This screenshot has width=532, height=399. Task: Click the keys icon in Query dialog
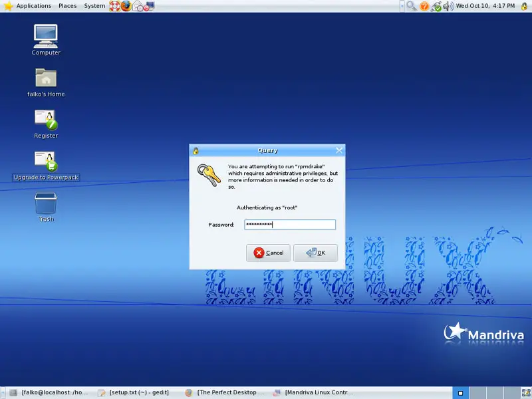point(209,175)
